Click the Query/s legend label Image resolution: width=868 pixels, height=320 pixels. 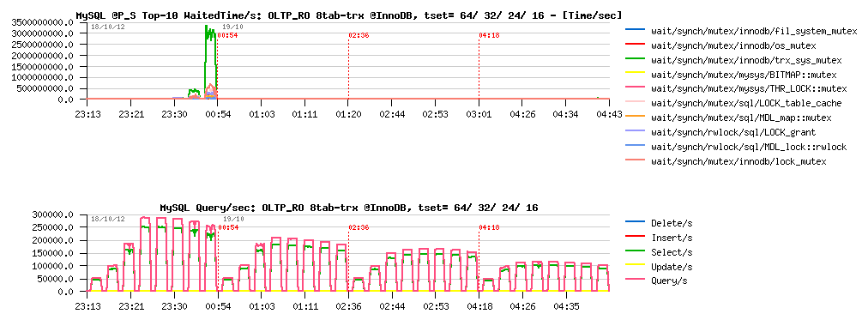669,281
